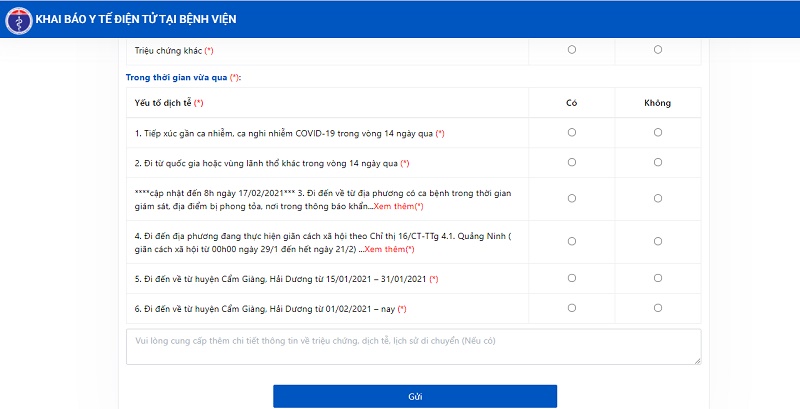Image resolution: width=800 pixels, height=409 pixels.
Task: Select 'Có' for Cẩm Giàng from 01/02/2021
Action: tap(571, 307)
